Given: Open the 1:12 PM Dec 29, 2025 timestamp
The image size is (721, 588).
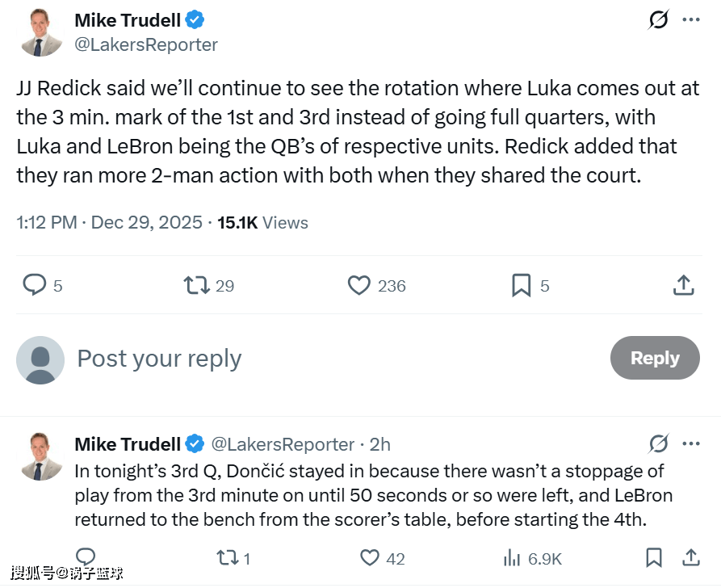Looking at the screenshot, I should pyautogui.click(x=109, y=222).
